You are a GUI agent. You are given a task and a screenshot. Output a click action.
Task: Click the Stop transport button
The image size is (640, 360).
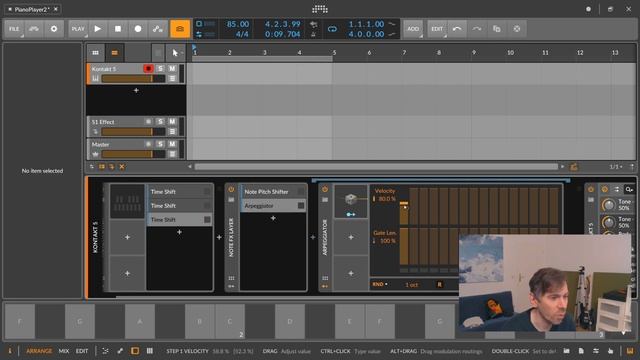tap(118, 29)
